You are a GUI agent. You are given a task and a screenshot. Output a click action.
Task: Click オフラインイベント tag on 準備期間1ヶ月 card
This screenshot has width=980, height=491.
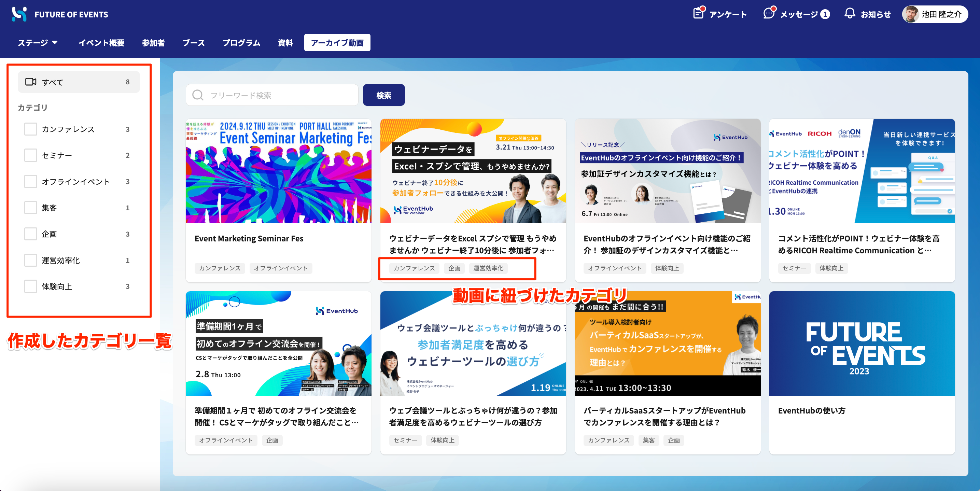[x=226, y=440]
